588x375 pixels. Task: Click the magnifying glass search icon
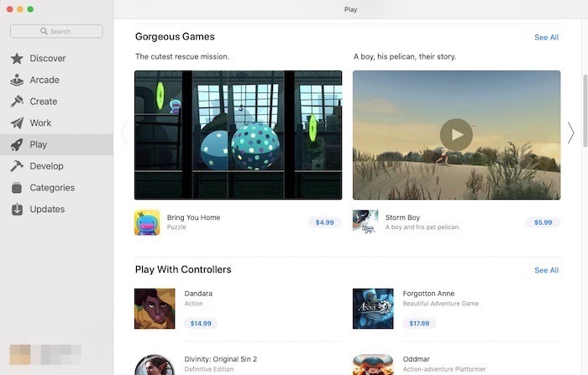pos(44,31)
